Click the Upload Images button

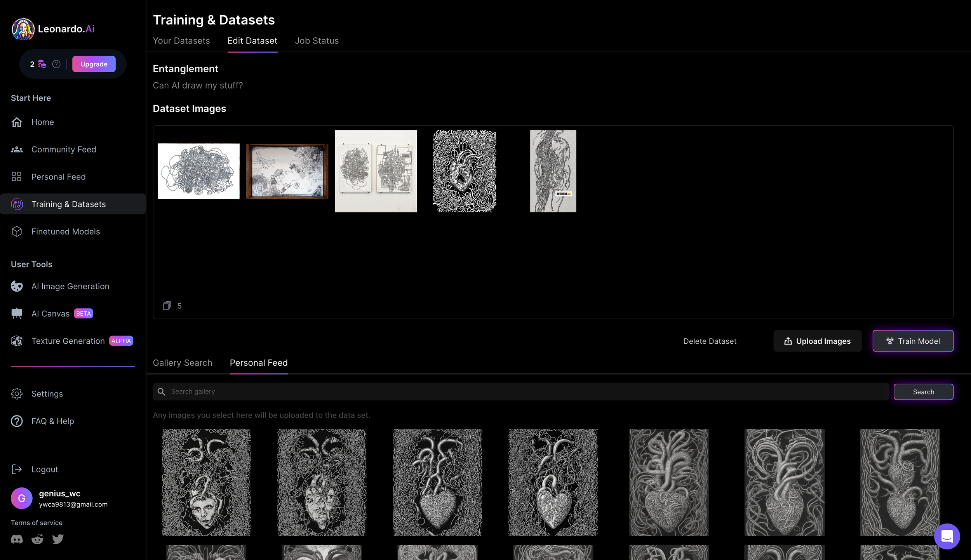click(818, 341)
